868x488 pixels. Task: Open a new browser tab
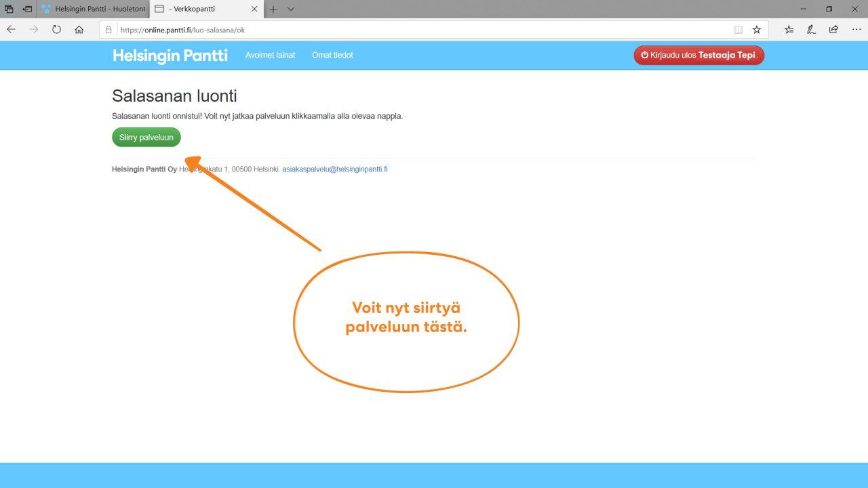point(273,9)
